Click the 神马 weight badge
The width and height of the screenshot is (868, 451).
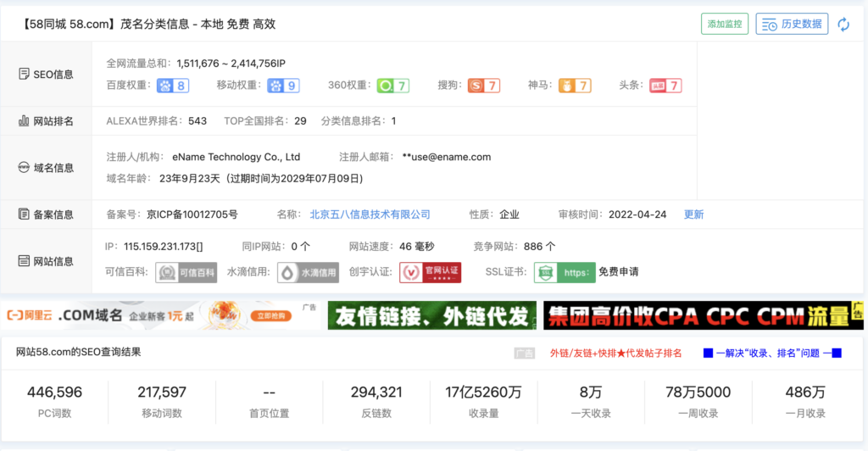click(575, 86)
